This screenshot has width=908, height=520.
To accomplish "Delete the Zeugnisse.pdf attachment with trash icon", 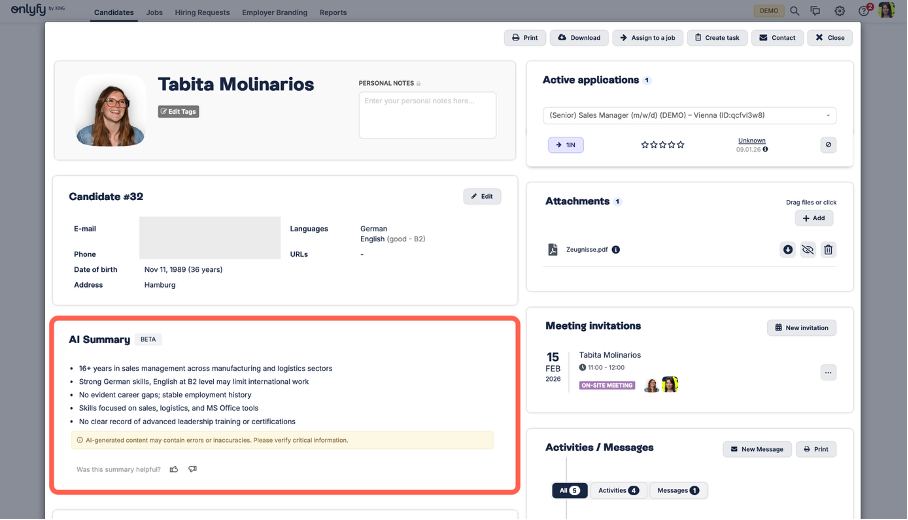I will pyautogui.click(x=828, y=249).
